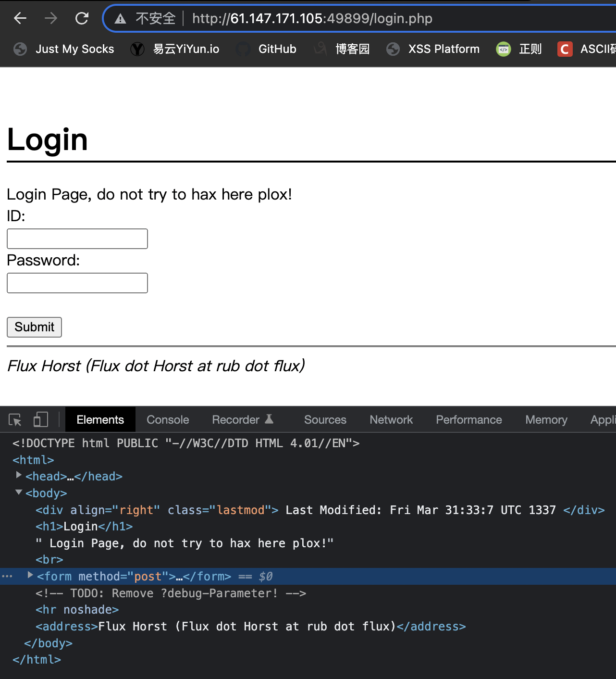This screenshot has width=616, height=679.
Task: Open the Network tab
Action: tap(391, 420)
